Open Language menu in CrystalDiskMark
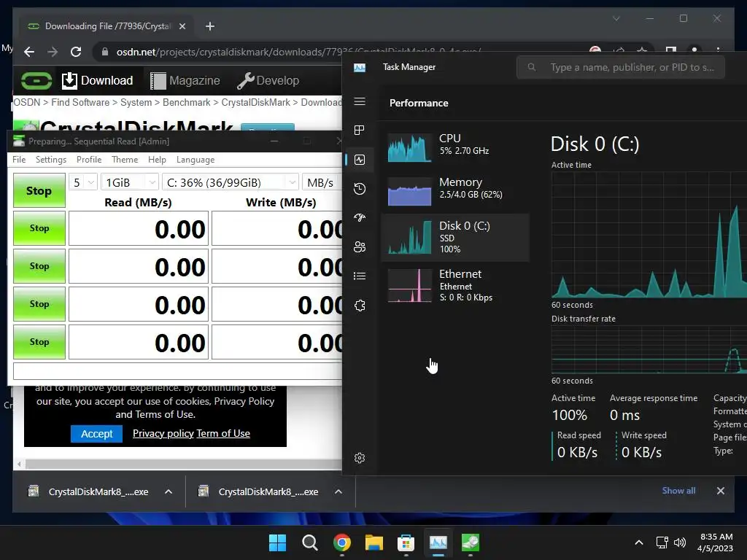Screen dimensions: 747x560 point(196,160)
